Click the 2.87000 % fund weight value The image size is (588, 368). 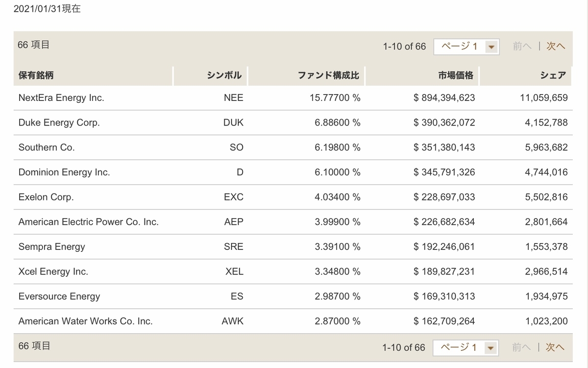tap(337, 321)
